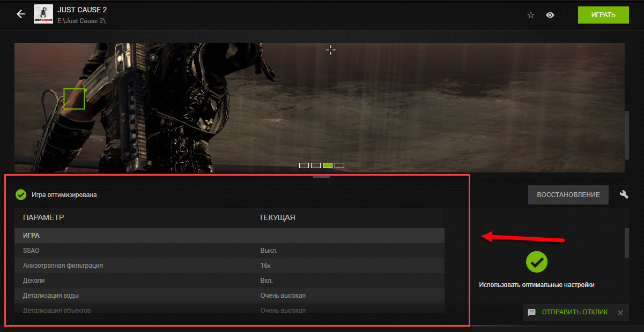Click the feedback chat bubble icon
The image size is (644, 332).
pyautogui.click(x=531, y=312)
